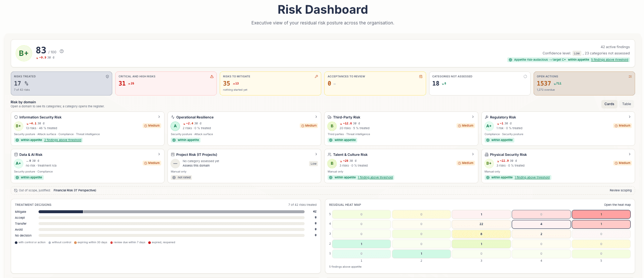Click 'Open the heat map'
This screenshot has height=278, width=644.
[x=617, y=205]
